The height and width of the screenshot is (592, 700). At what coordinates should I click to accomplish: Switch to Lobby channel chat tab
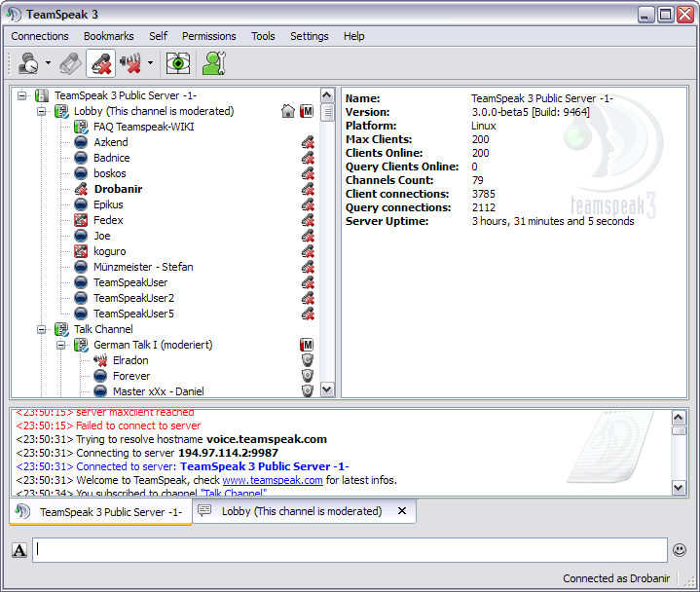tap(304, 511)
